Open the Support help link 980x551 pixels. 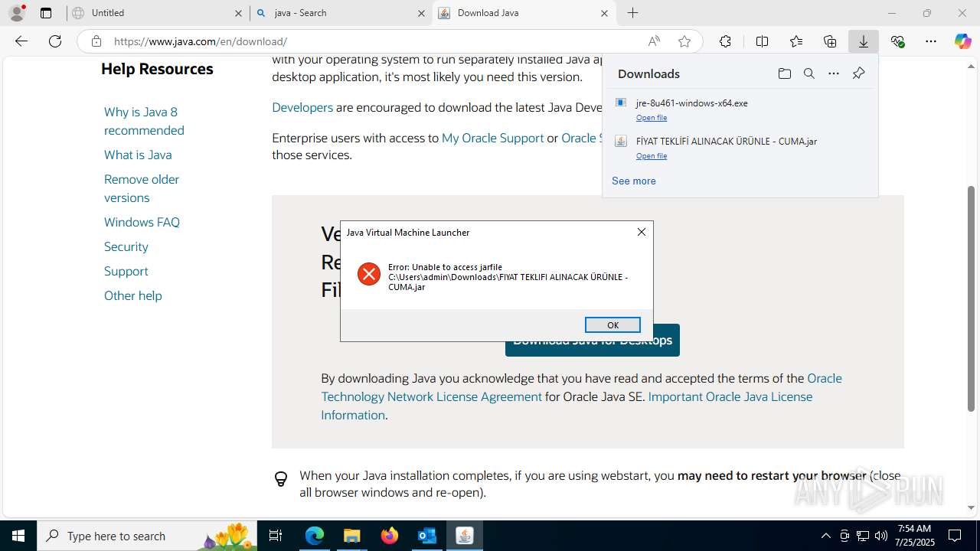click(126, 271)
